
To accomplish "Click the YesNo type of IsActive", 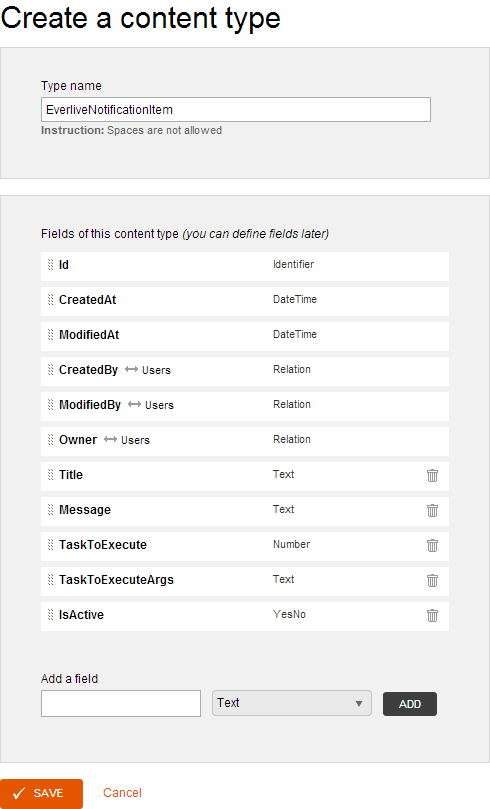I will tap(289, 614).
